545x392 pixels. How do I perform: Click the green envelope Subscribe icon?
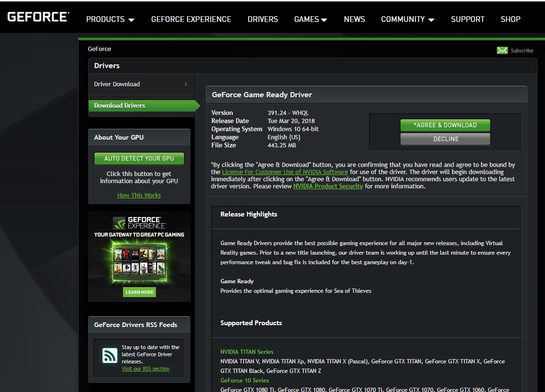[x=502, y=51]
